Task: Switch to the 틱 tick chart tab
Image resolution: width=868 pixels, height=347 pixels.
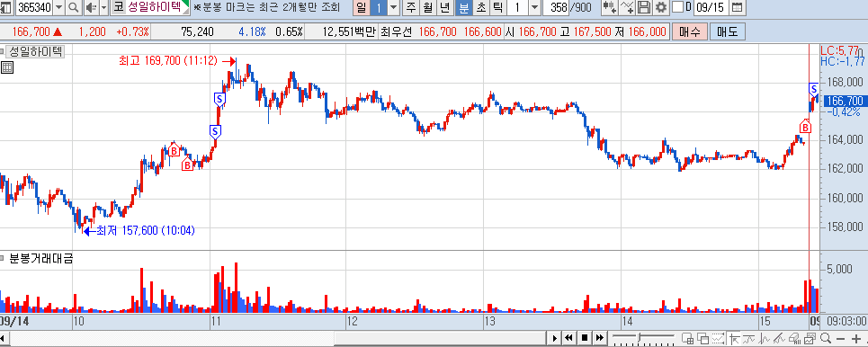Action: pyautogui.click(x=497, y=7)
